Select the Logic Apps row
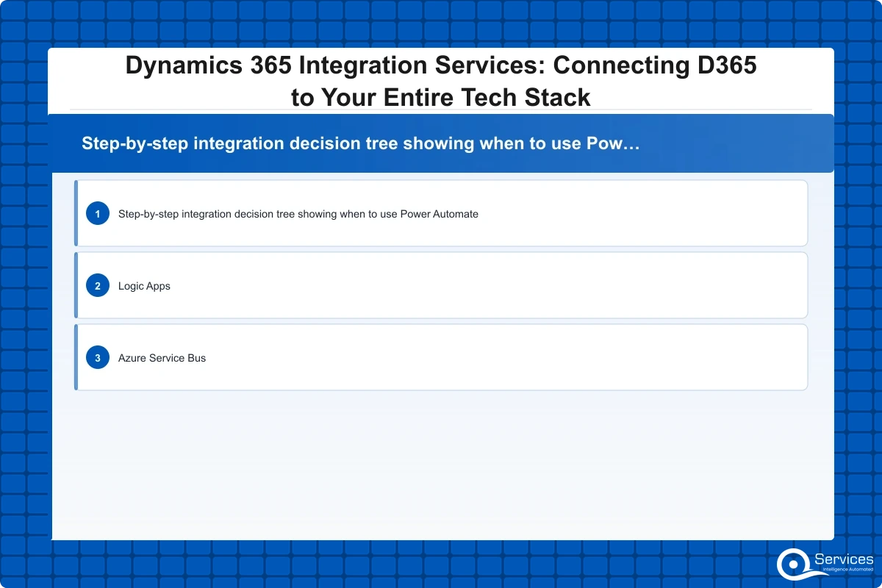This screenshot has height=588, width=882. (x=441, y=286)
